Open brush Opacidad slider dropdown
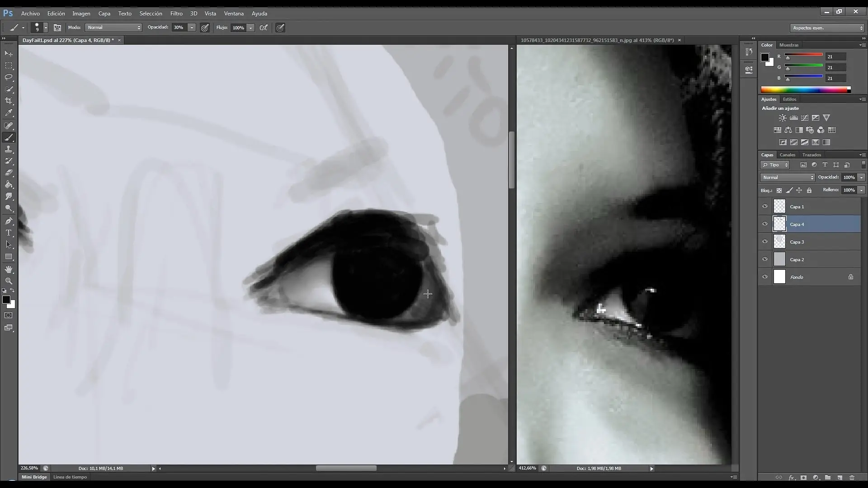The width and height of the screenshot is (868, 488). point(192,28)
